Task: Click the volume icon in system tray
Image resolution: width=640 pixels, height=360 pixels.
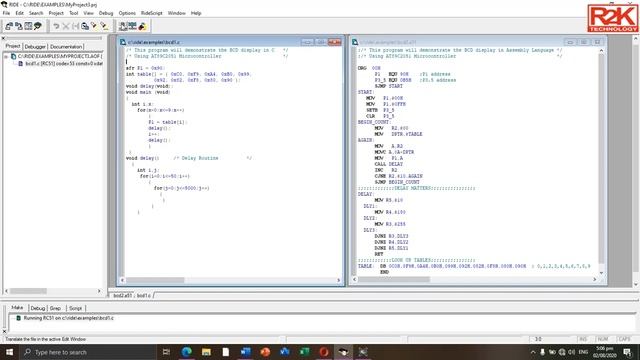Action: pos(571,352)
